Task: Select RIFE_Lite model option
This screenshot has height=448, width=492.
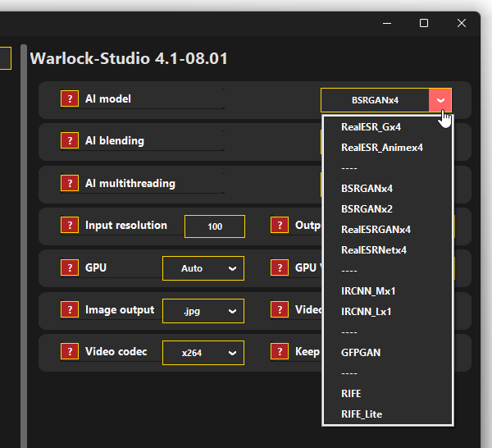Action: coord(362,414)
